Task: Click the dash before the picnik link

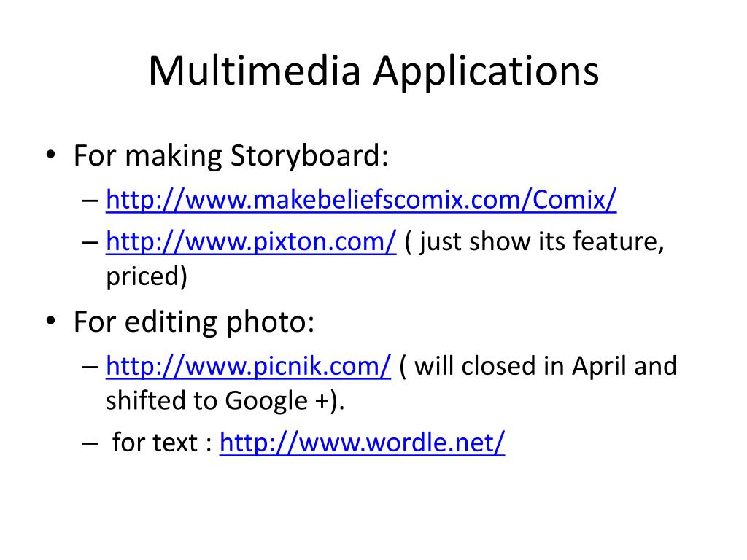Action: pos(90,367)
